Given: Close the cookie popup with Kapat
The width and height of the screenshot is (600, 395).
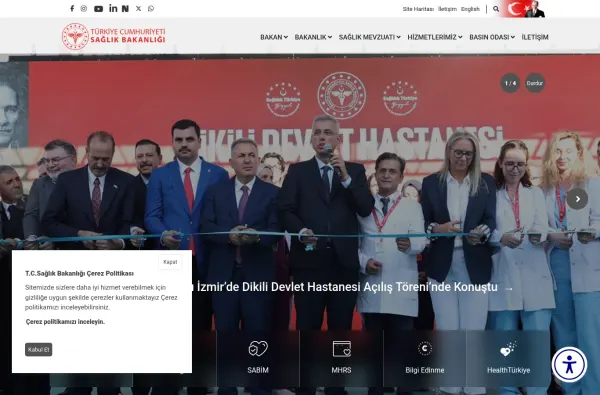Looking at the screenshot, I should 170,262.
